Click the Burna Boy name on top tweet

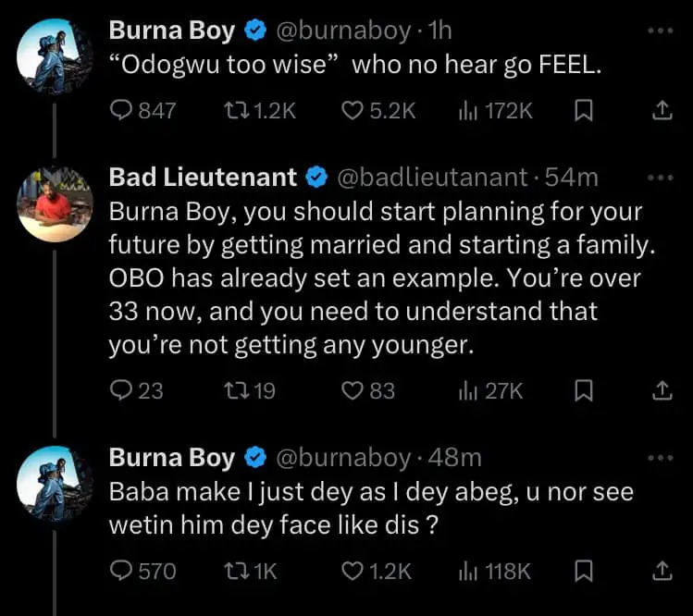coord(172,31)
